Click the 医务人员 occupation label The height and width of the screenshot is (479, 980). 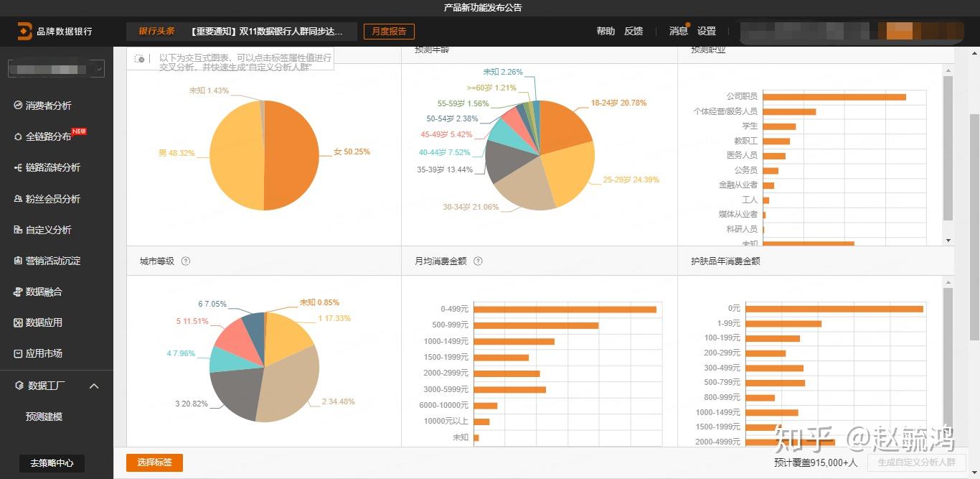point(742,155)
